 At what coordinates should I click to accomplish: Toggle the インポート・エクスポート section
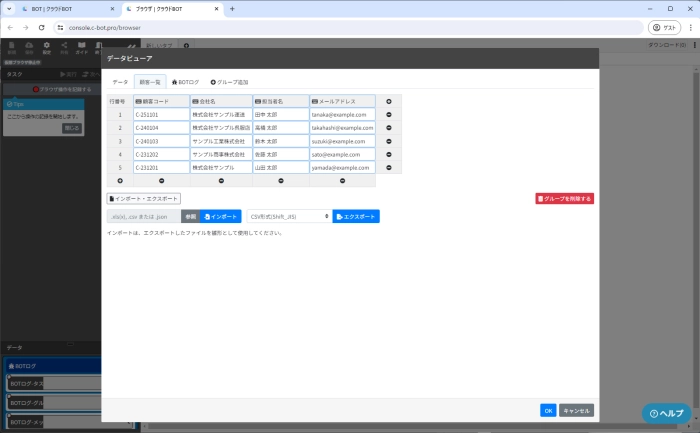tap(144, 199)
